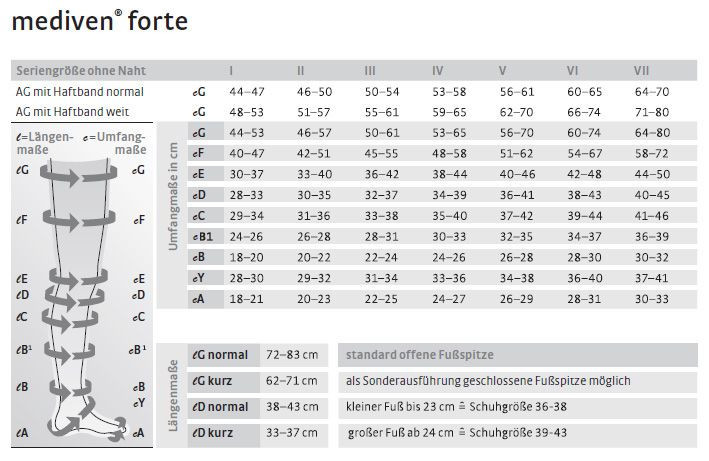Click value "30–37" in cE row
The height and width of the screenshot is (461, 709).
(246, 174)
